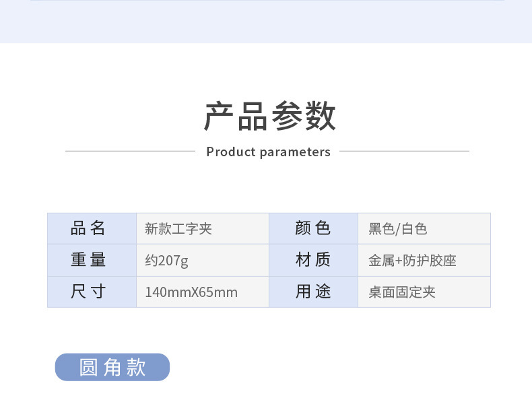Click the 新款工字夹 value cell
Screen dimensions: 532x396
click(178, 229)
